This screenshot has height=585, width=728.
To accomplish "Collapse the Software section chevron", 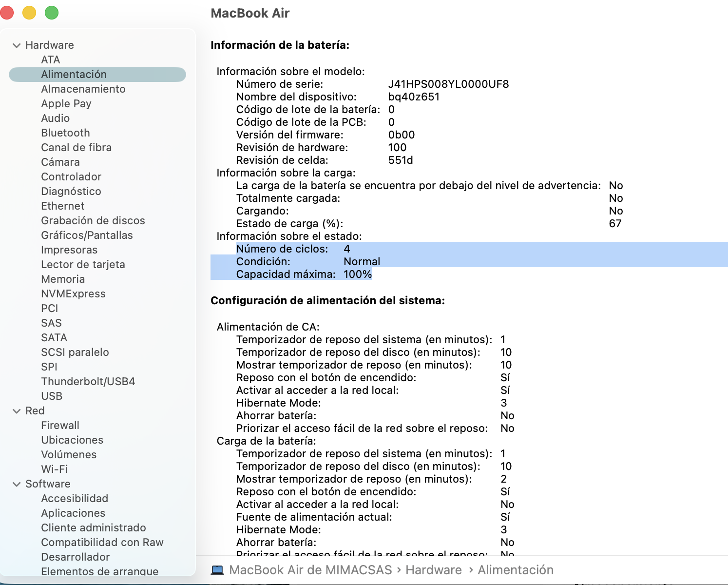I will 17,484.
